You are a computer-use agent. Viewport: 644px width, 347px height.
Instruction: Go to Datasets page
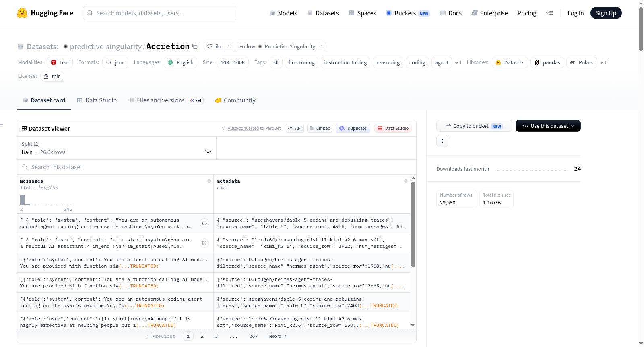tap(323, 13)
